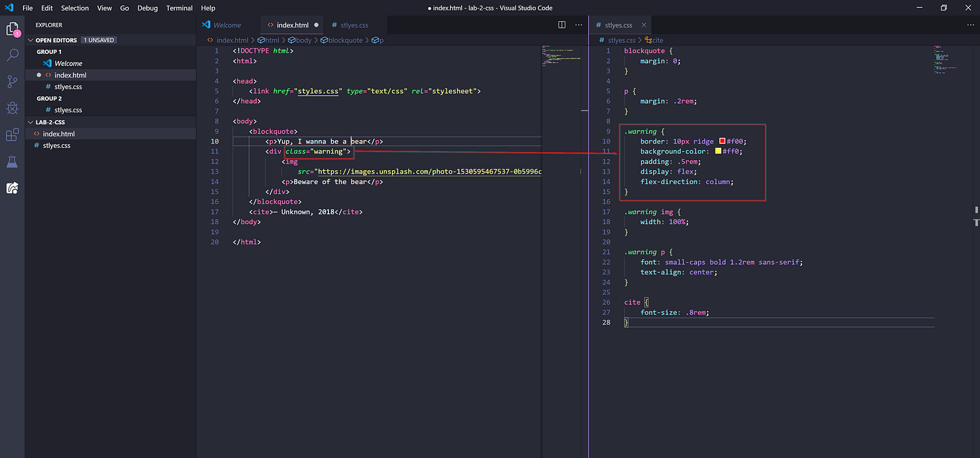Open more actions for left editor group
The height and width of the screenshot is (458, 980).
pyautogui.click(x=578, y=25)
